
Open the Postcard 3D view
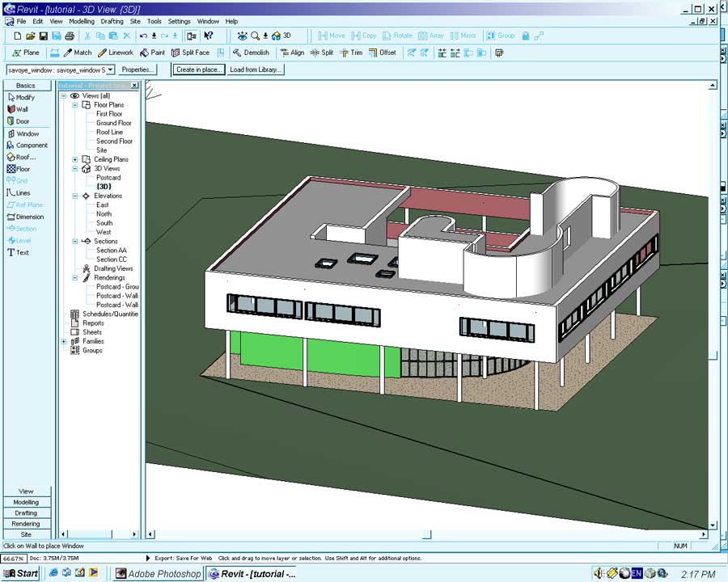point(108,178)
